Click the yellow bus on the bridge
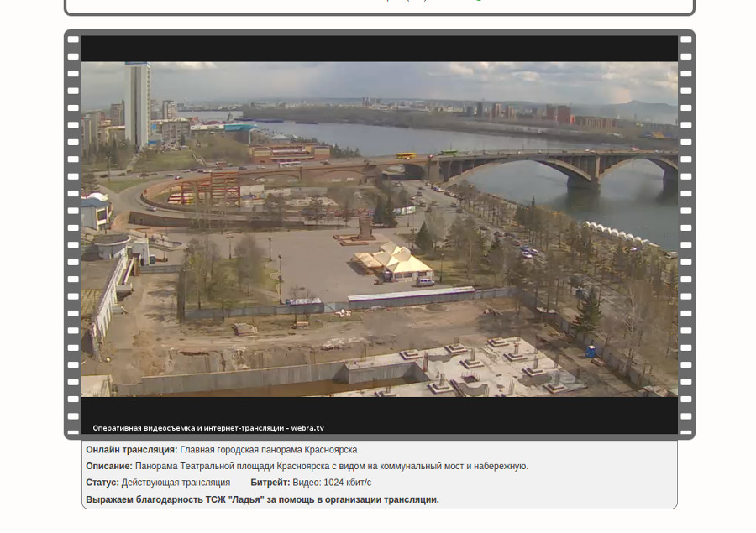The image size is (756, 533). [x=406, y=155]
